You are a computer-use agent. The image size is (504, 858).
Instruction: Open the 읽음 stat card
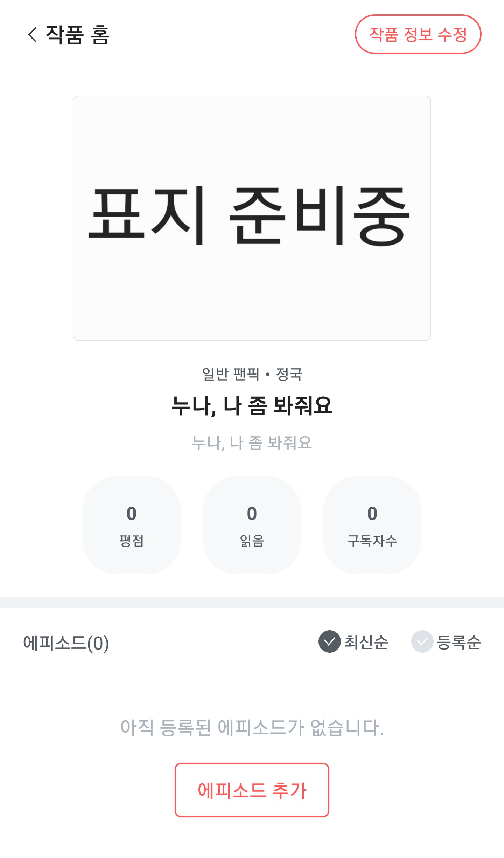tap(252, 525)
